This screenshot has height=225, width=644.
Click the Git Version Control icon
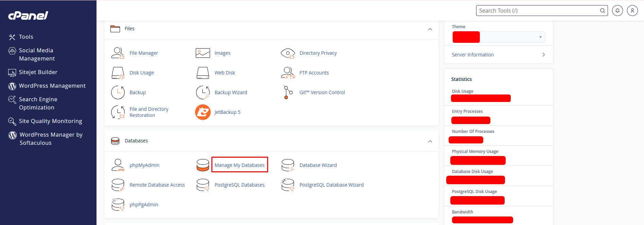pos(288,92)
